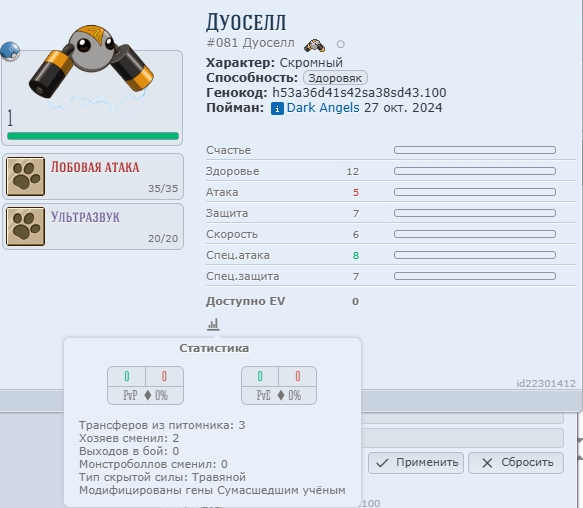Click the capture date 27 окт. 2024
Screen dimensions: 583x508
pos(403,108)
